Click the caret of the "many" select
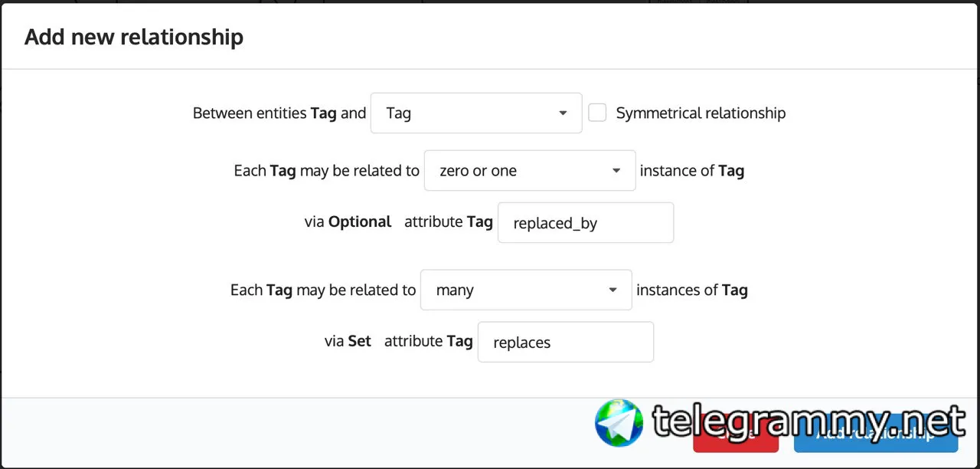Viewport: 980px width, 469px height. click(612, 290)
